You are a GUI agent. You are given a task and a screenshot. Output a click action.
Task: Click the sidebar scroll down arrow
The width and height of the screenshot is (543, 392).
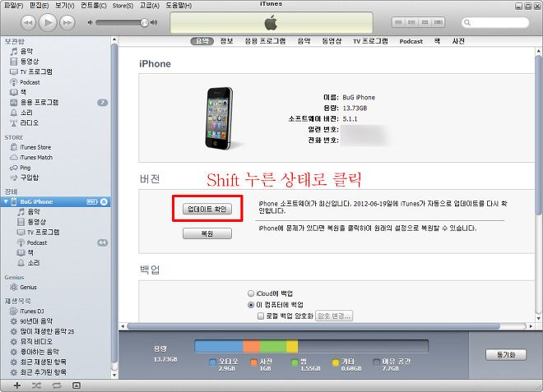(114, 375)
